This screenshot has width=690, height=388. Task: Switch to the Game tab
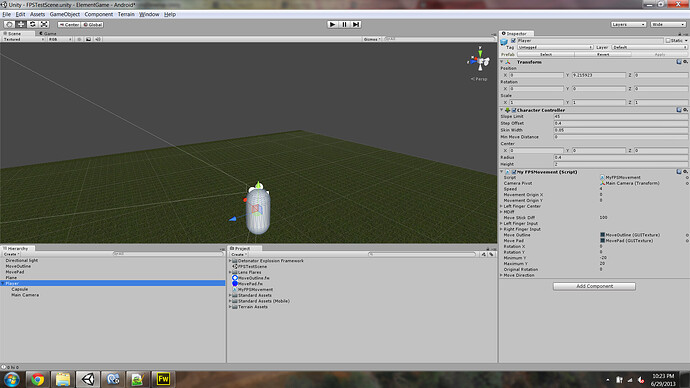[x=48, y=33]
